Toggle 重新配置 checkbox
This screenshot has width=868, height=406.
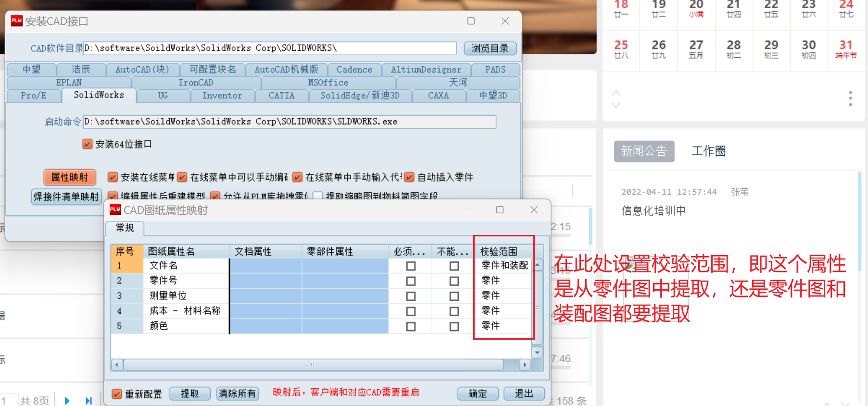tap(116, 394)
